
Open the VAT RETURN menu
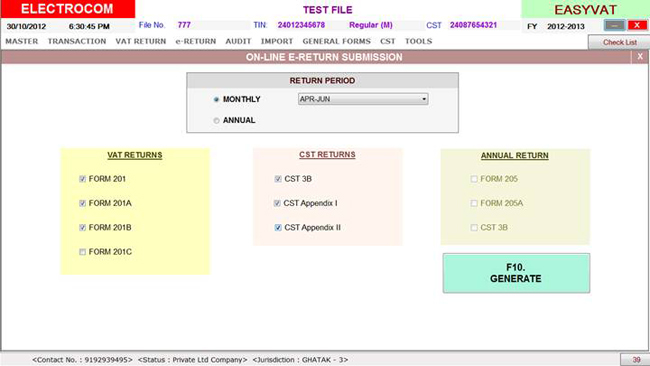point(141,41)
